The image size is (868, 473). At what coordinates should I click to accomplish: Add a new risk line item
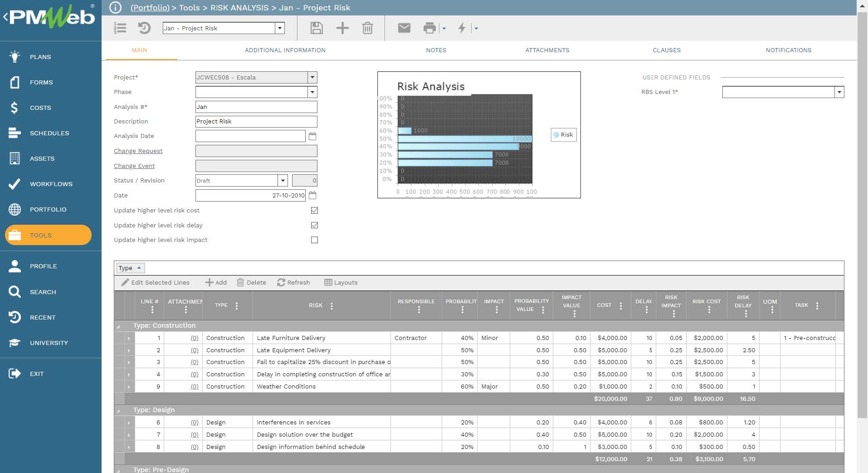[x=216, y=282]
